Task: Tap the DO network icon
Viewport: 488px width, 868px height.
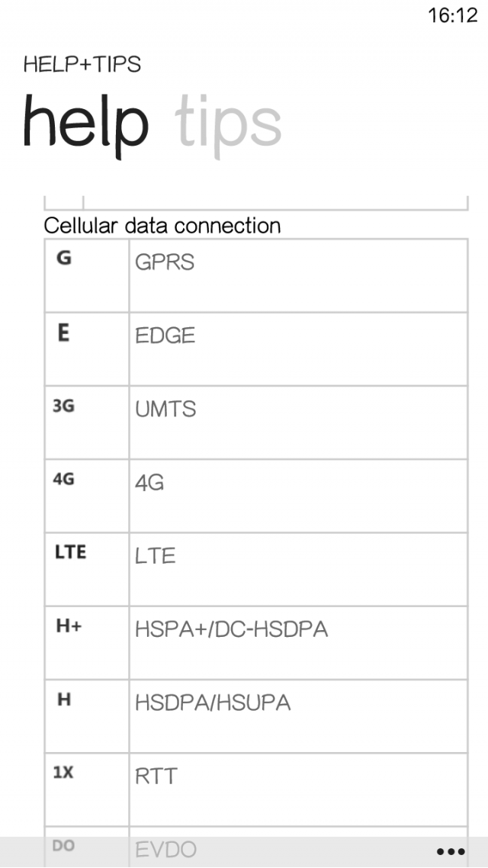Action: 64,846
